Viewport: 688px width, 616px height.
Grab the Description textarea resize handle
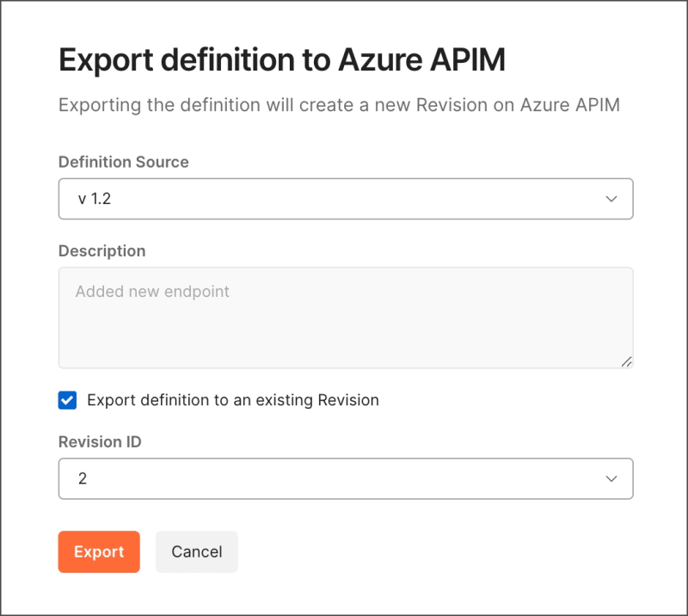coord(627,361)
